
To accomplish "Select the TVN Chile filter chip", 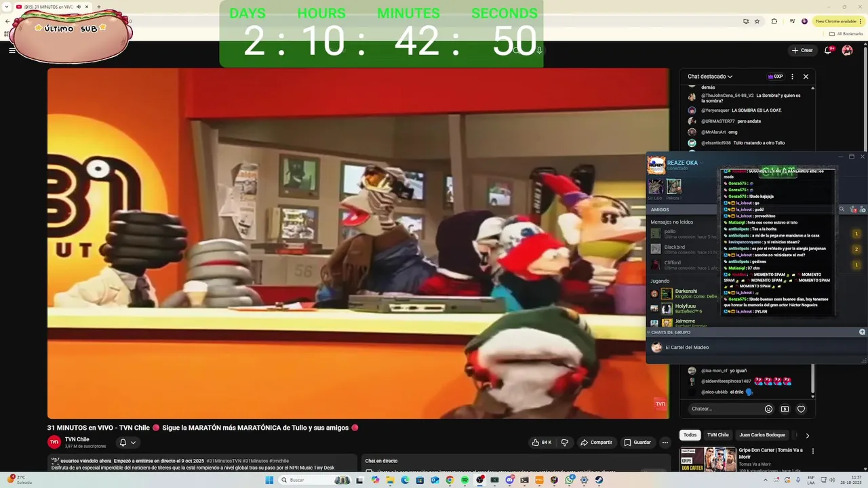I will pos(717,435).
